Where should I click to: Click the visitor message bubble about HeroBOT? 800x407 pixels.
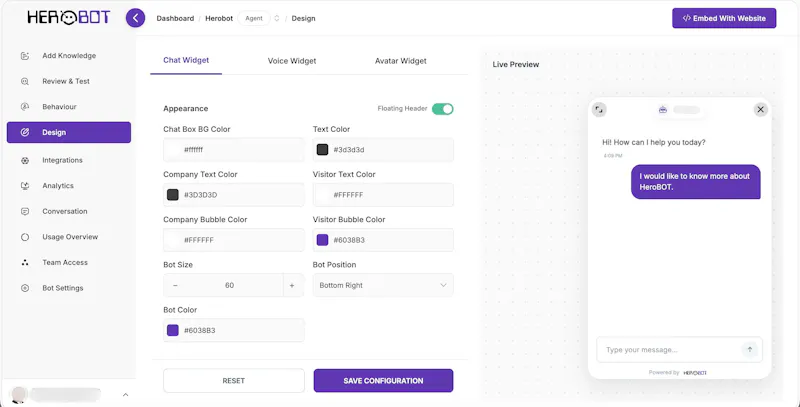click(x=695, y=182)
